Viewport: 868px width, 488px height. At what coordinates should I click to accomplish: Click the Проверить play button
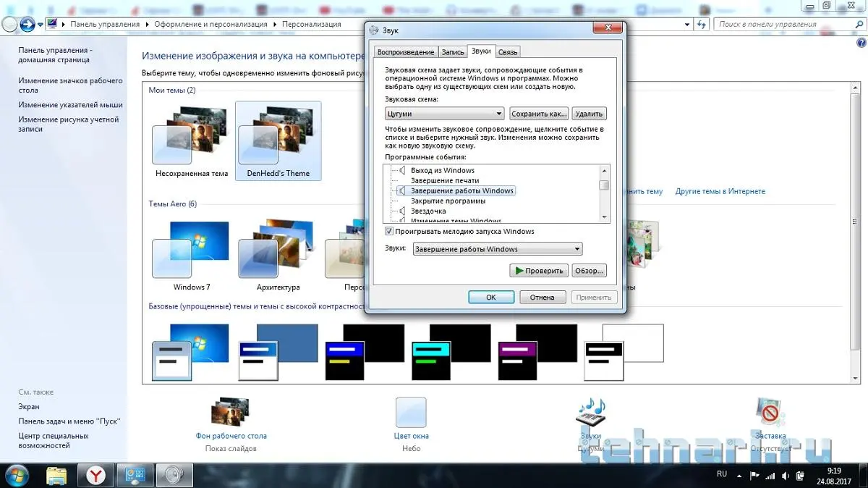(538, 271)
